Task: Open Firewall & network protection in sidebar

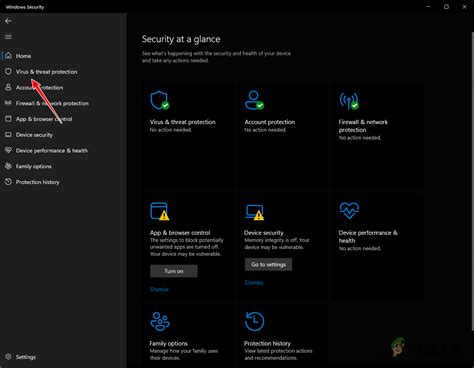Action: (x=52, y=103)
